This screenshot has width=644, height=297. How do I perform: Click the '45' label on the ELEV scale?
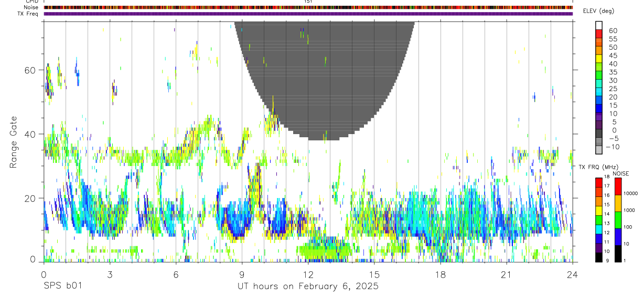pyautogui.click(x=613, y=56)
